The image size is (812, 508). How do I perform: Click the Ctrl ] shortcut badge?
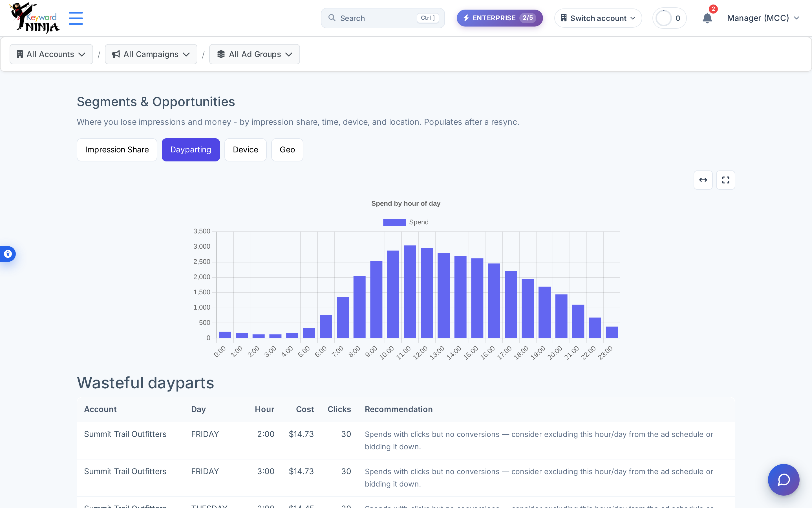point(428,18)
